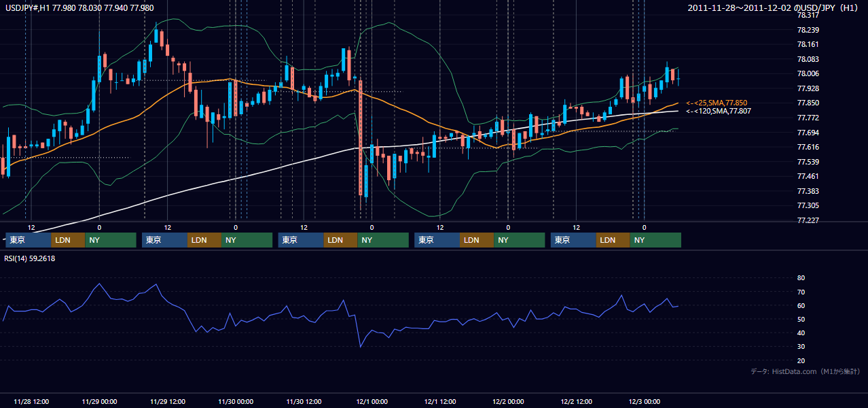Click price axis value 77.227
This screenshot has width=868, height=408.
point(808,220)
